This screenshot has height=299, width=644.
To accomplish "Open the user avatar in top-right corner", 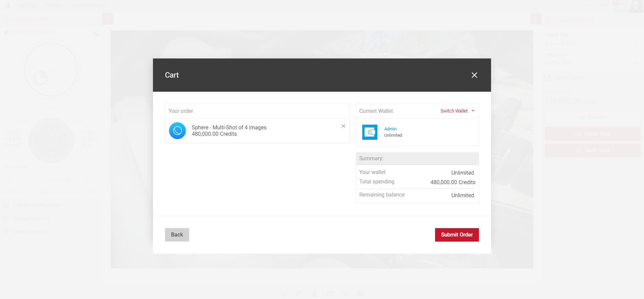I will tap(636, 6).
